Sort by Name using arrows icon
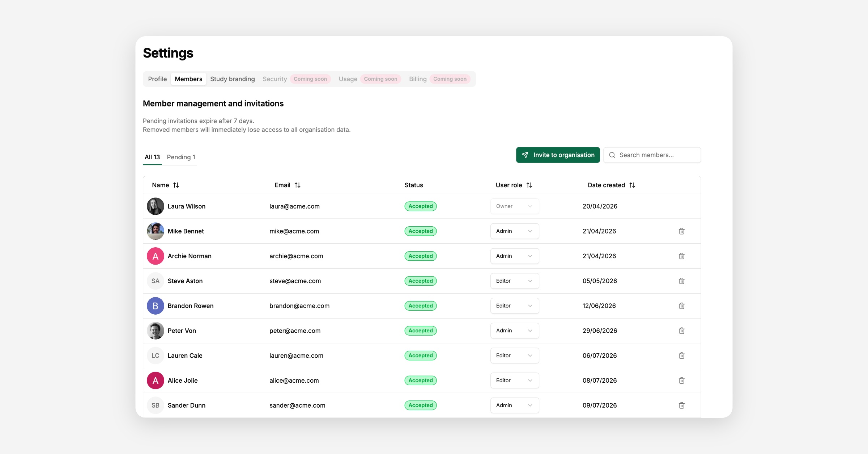The image size is (868, 454). coord(176,185)
